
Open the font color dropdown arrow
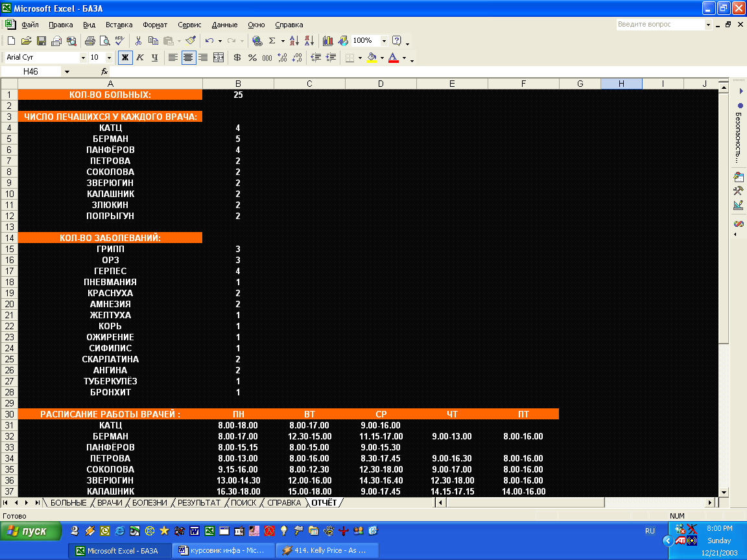click(405, 58)
